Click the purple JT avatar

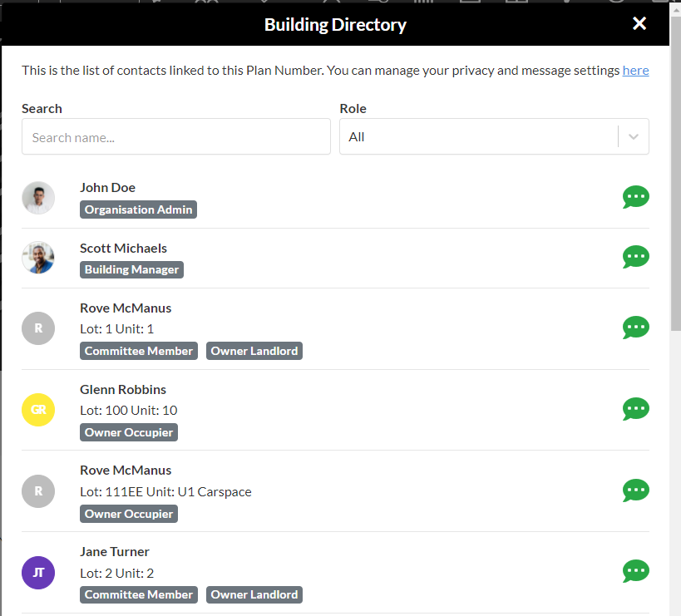tap(38, 573)
